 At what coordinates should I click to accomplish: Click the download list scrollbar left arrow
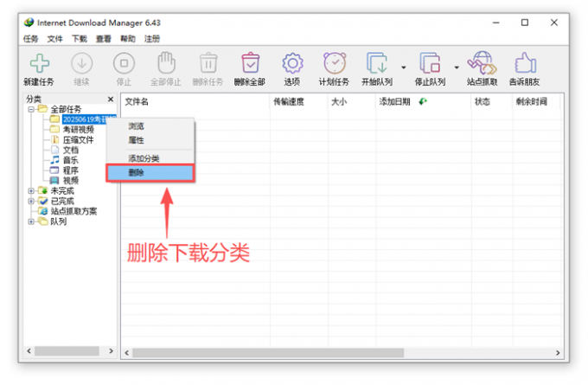pos(127,353)
